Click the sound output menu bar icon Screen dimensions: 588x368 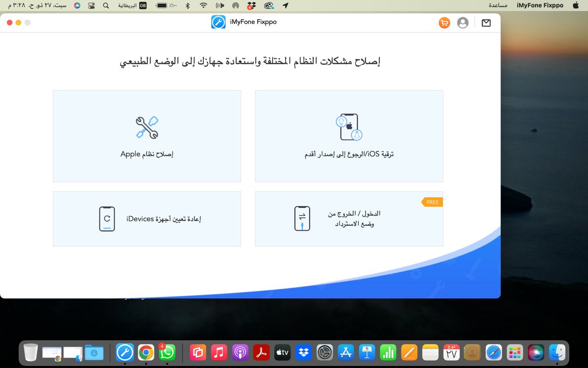pyautogui.click(x=220, y=6)
